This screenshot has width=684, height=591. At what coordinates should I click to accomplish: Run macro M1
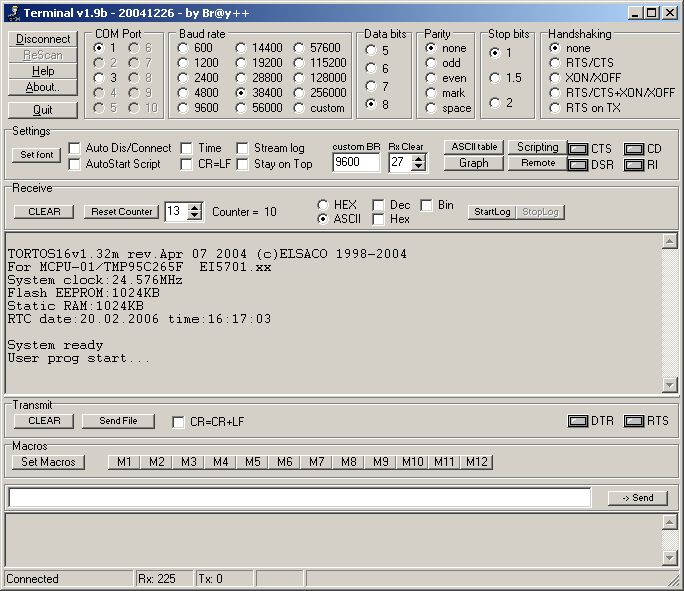click(x=124, y=462)
